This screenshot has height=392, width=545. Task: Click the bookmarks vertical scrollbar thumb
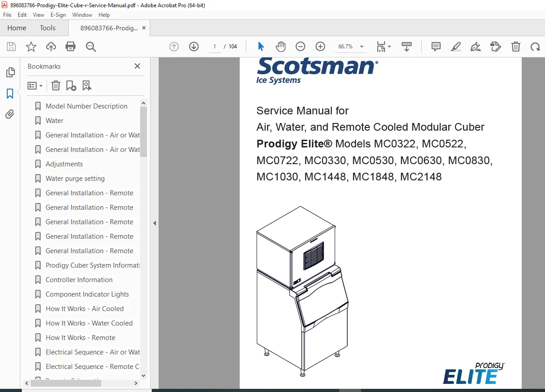[144, 132]
